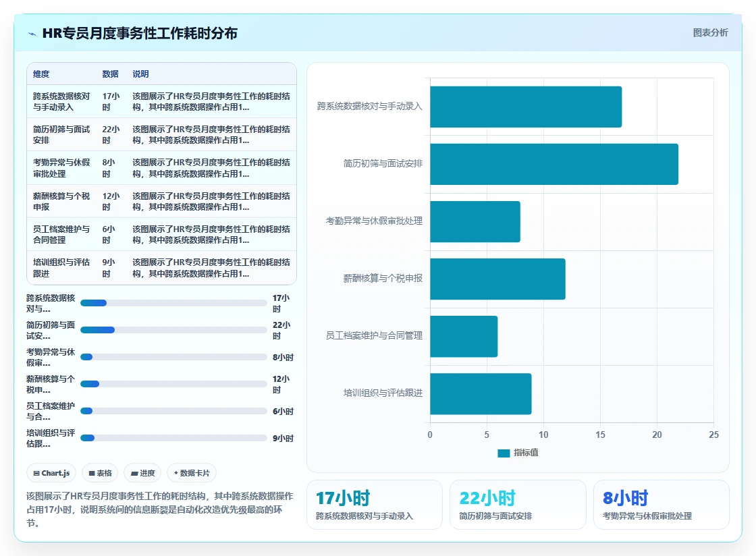Click the 12小时 cell in table
Image resolution: width=756 pixels, height=556 pixels.
pyautogui.click(x=111, y=201)
